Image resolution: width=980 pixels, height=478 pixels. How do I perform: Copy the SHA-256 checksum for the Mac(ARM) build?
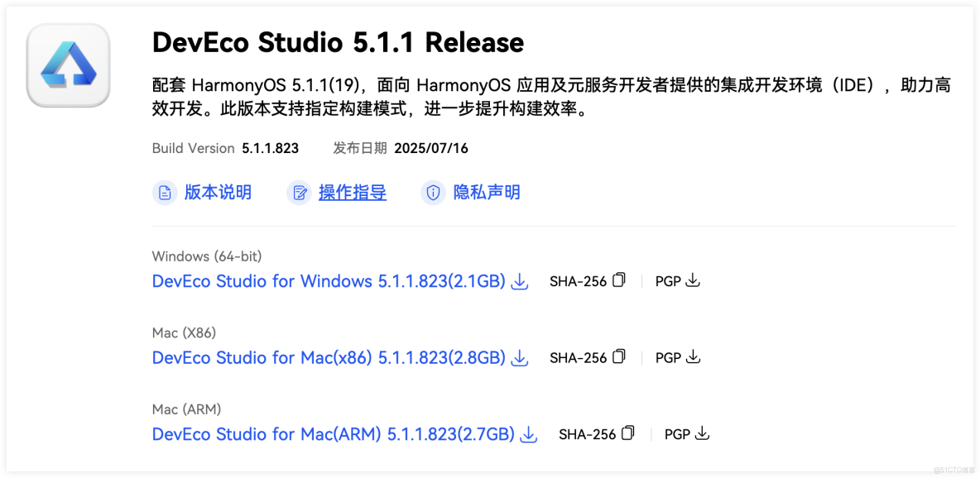[x=627, y=433]
